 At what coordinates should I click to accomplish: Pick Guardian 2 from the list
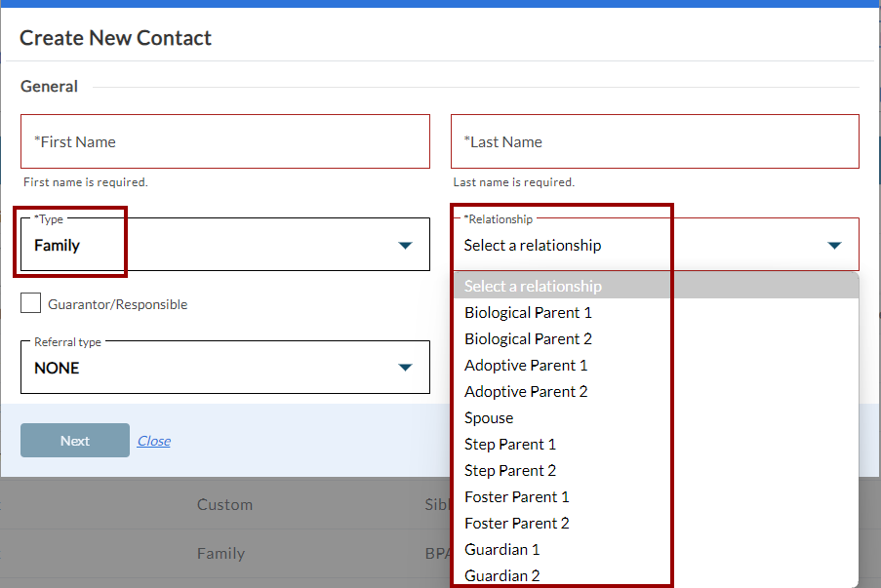502,575
